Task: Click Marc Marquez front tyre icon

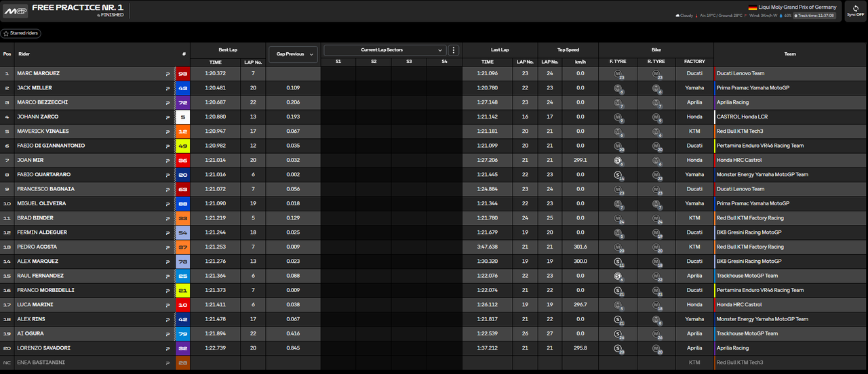Action: click(x=618, y=74)
